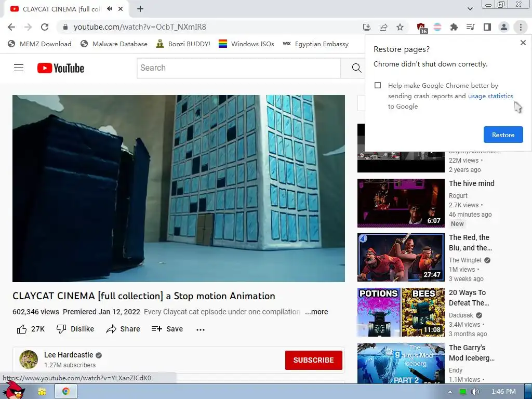Click the striped round extension icon
532x399 pixels.
437,27
